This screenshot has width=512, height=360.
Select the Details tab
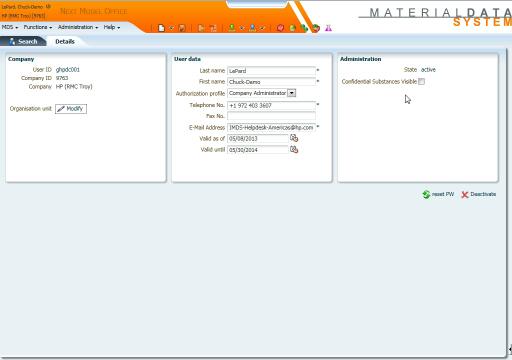point(65,41)
